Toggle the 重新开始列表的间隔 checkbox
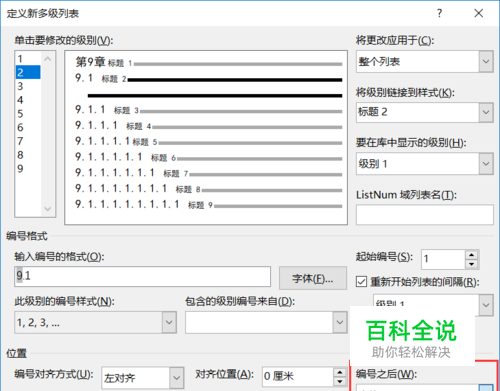 (x=361, y=282)
